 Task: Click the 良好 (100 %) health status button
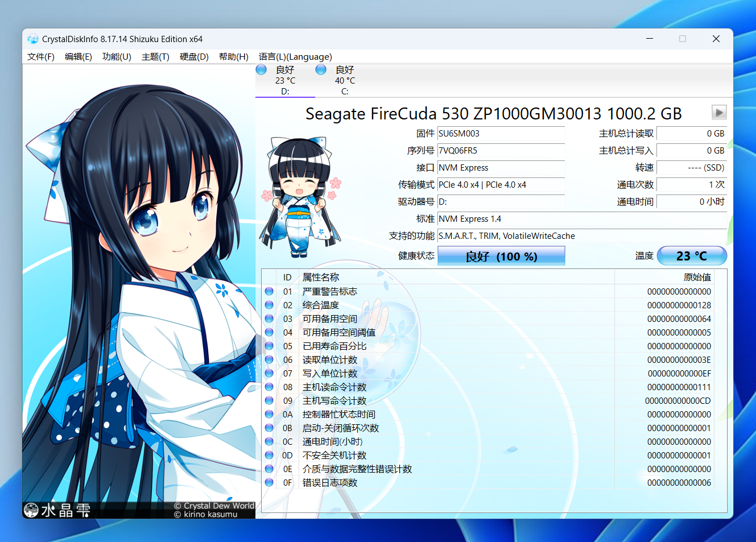pos(501,256)
